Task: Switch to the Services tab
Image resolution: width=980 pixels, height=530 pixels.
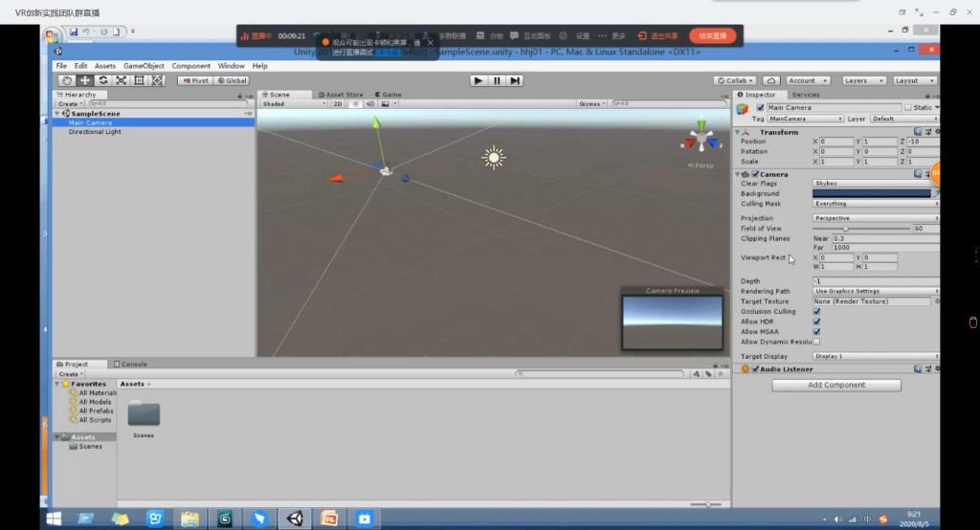Action: [806, 95]
